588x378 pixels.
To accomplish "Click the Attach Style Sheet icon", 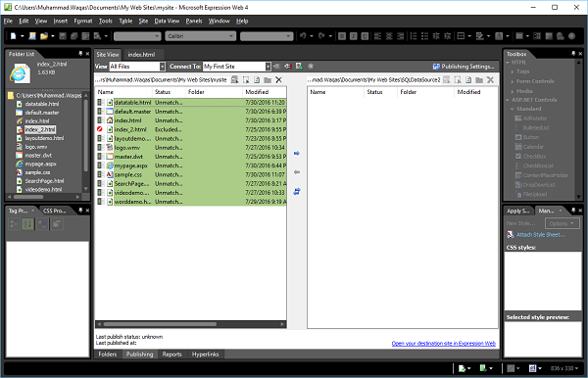I will tap(510, 234).
